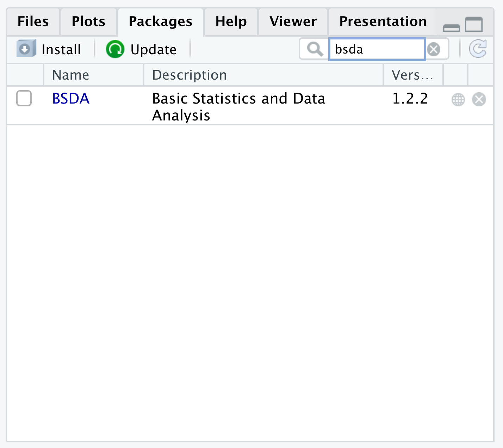Switch to the Files tab

33,21
